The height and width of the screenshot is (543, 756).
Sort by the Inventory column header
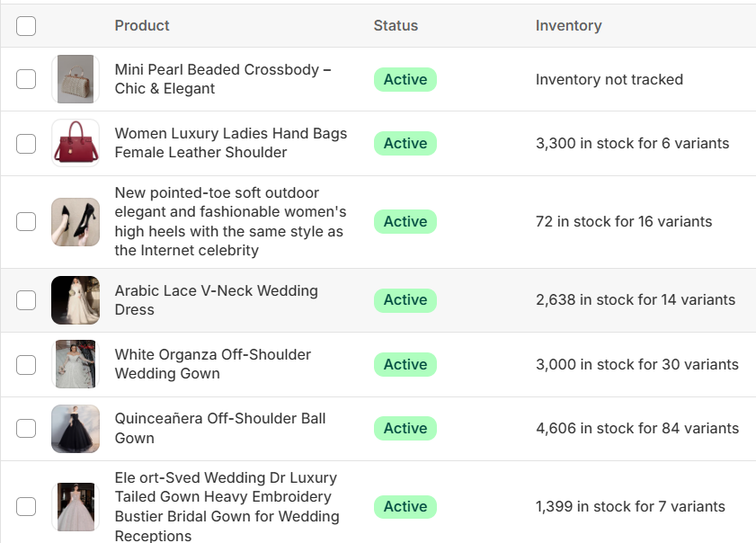click(x=568, y=25)
